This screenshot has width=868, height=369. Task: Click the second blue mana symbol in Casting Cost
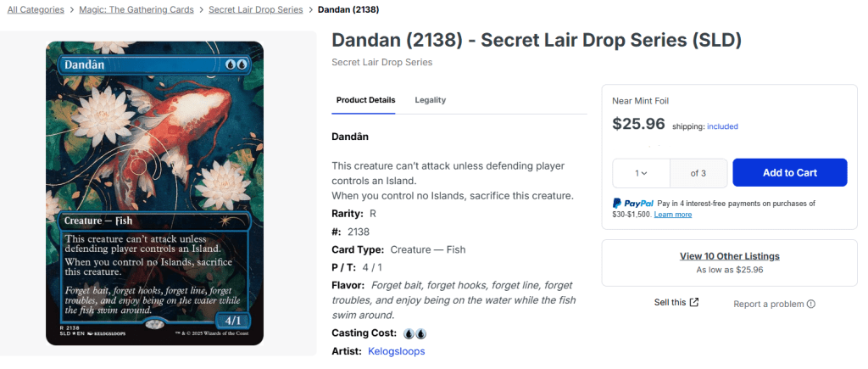(420, 333)
